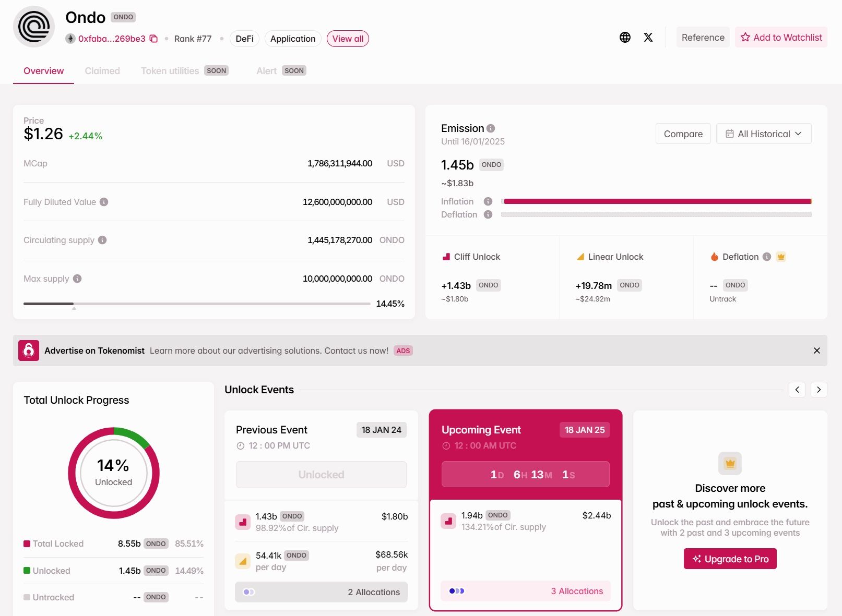
Task: Click Upgrade to Pro
Action: 730,559
